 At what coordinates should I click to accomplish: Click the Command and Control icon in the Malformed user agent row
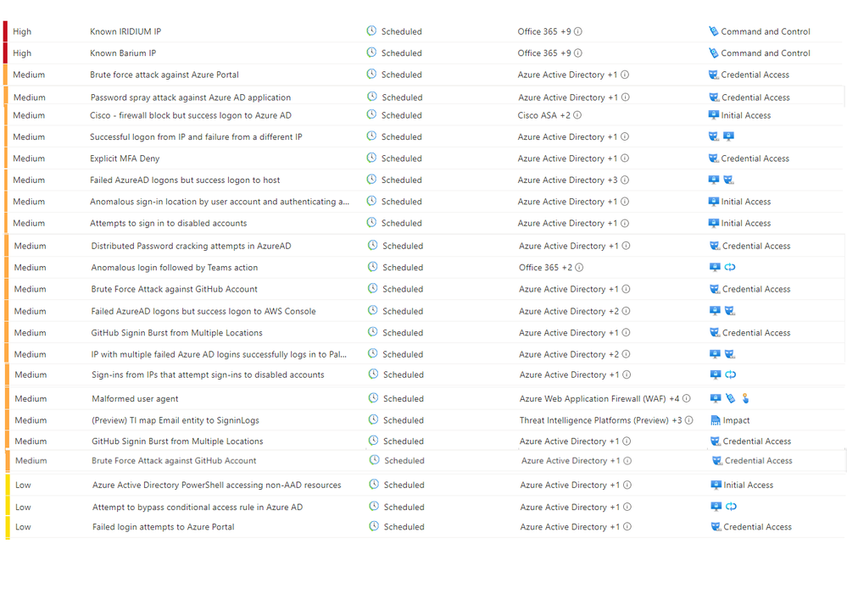click(x=730, y=398)
